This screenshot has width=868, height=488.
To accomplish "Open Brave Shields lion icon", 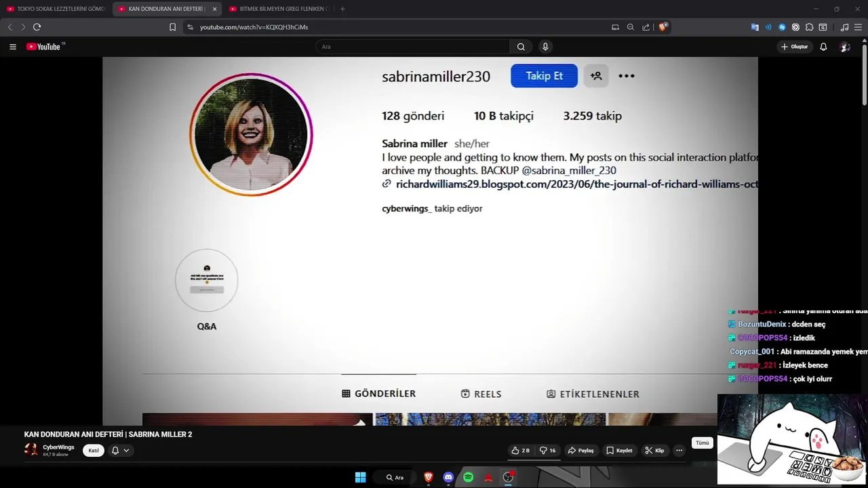I will 663,27.
